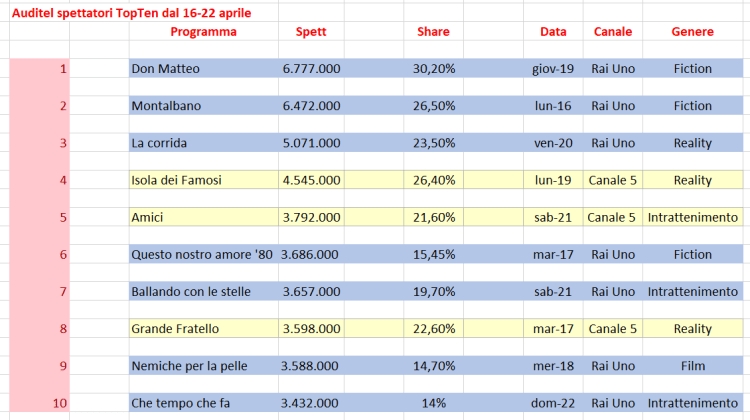750x420 pixels.
Task: Select the 'Genere' header cell
Action: point(692,32)
